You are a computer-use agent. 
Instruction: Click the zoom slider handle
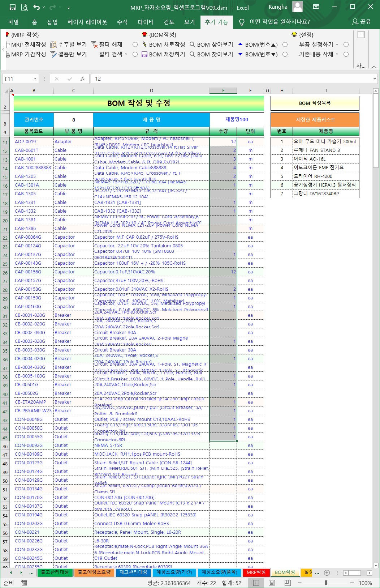[326, 583]
